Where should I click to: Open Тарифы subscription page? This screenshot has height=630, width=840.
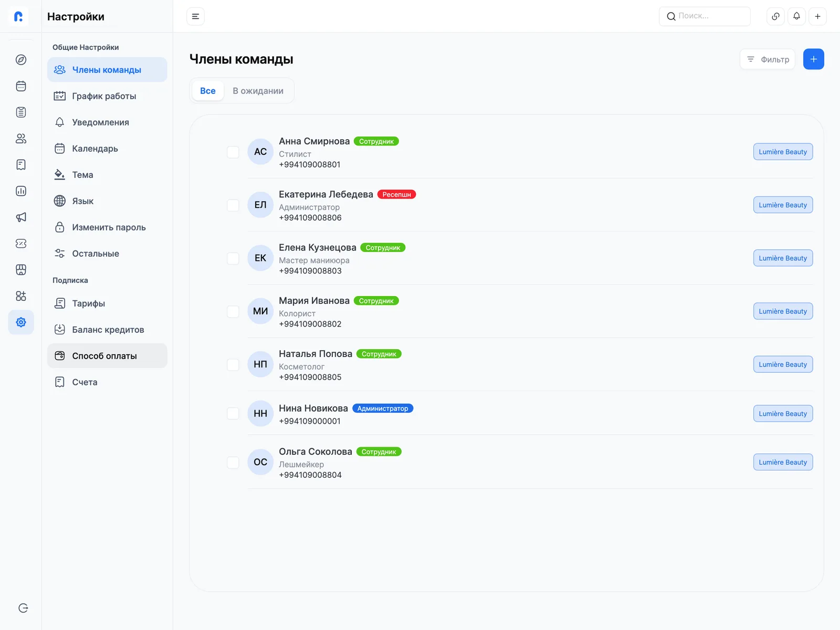[107, 303]
